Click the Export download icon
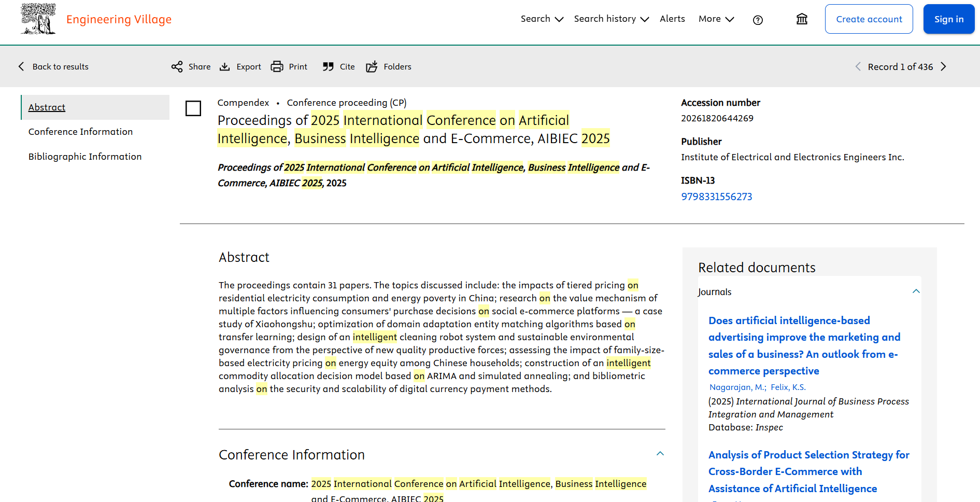Viewport: 980px width, 502px height. click(224, 66)
